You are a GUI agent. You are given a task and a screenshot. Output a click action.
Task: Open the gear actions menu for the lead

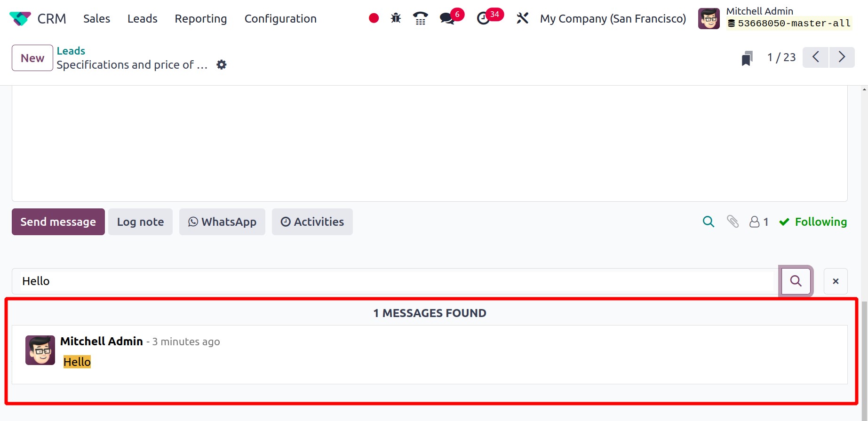(222, 65)
